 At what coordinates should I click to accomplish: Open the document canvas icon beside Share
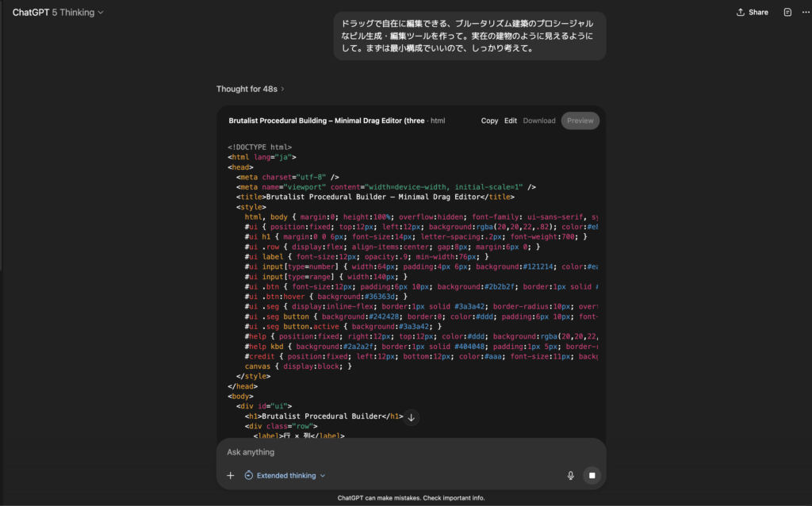click(787, 13)
